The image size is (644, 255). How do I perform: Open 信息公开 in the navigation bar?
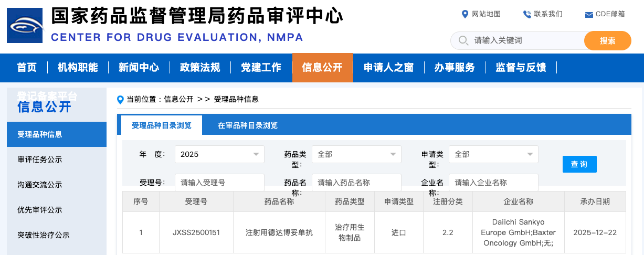tap(322, 68)
